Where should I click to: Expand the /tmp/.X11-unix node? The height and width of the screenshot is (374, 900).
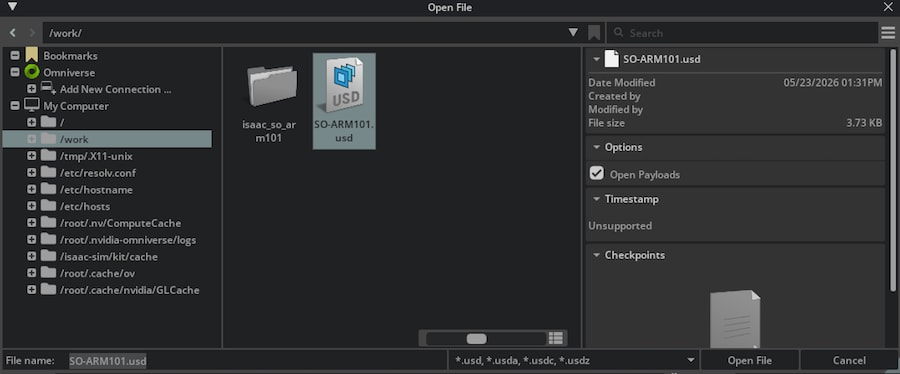click(x=32, y=156)
